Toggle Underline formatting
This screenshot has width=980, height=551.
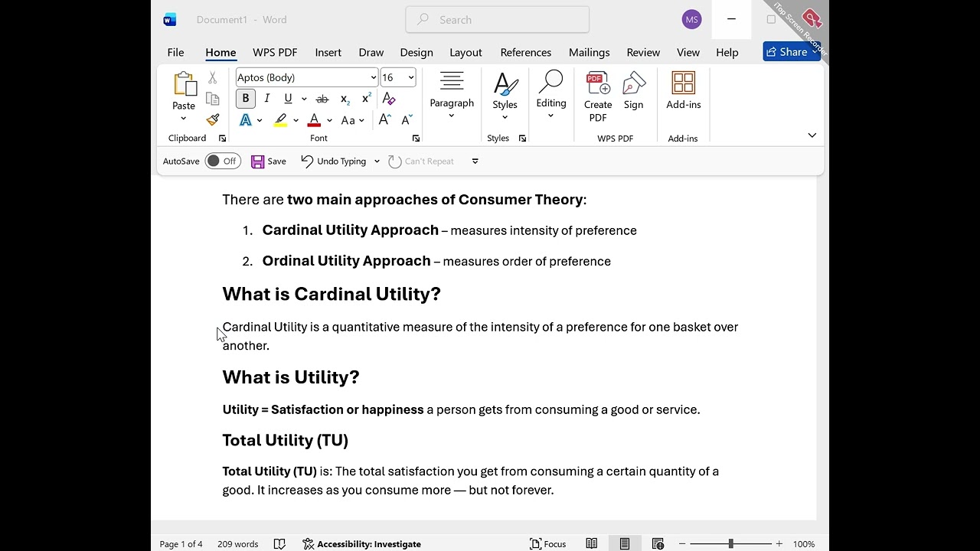pyautogui.click(x=288, y=99)
